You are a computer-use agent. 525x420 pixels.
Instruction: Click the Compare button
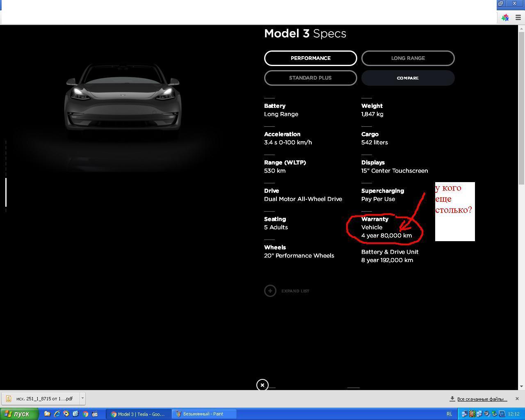408,78
